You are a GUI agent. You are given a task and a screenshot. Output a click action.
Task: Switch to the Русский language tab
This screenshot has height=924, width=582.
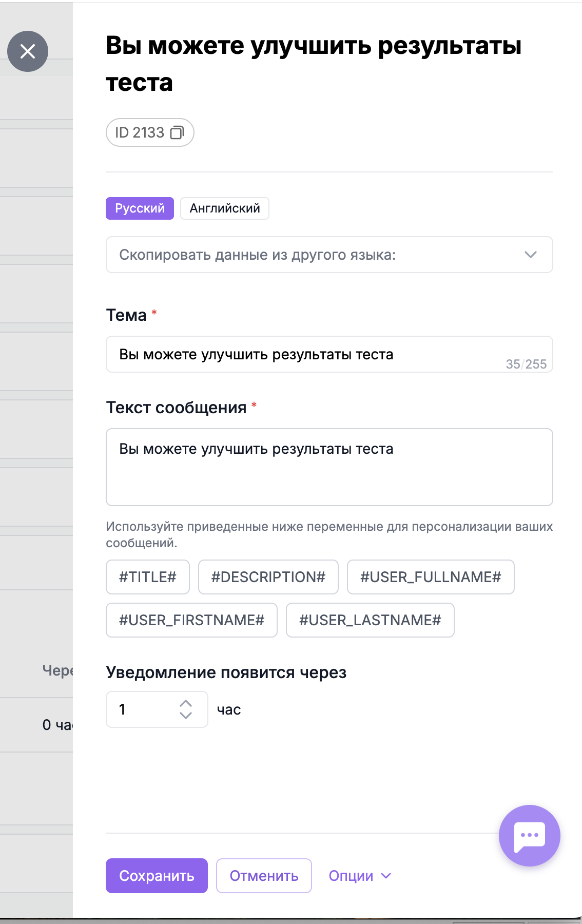pos(140,208)
